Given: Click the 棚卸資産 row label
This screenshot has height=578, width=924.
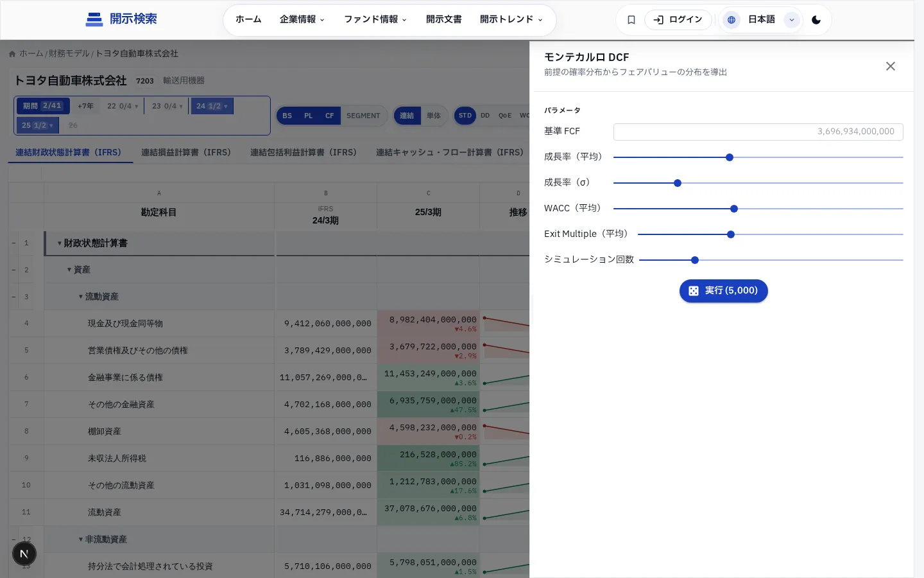Looking at the screenshot, I should (105, 432).
